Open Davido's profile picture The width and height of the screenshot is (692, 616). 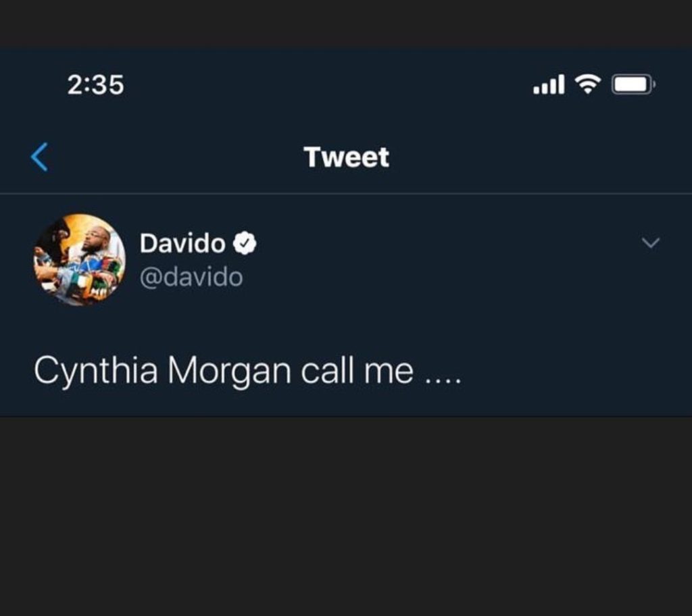pos(79,259)
